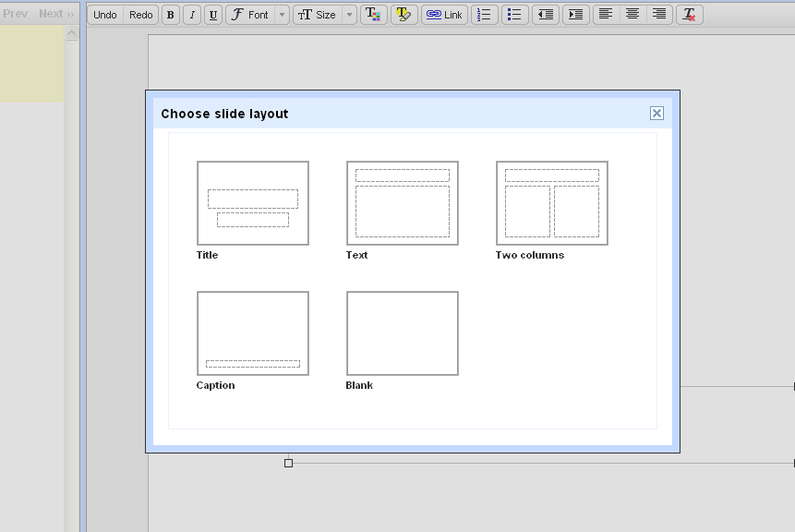Apply bulleted list formatting
The image size is (795, 532).
click(x=514, y=15)
